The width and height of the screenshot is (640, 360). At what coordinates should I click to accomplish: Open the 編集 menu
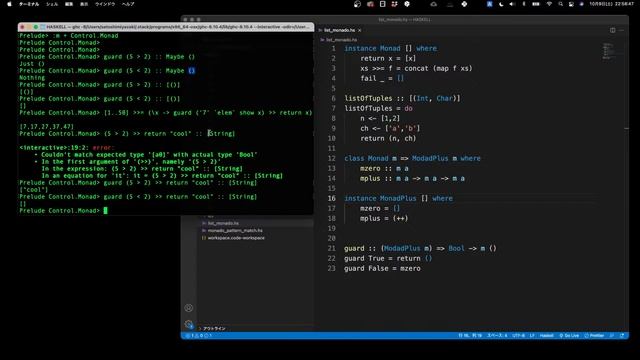(69, 4)
